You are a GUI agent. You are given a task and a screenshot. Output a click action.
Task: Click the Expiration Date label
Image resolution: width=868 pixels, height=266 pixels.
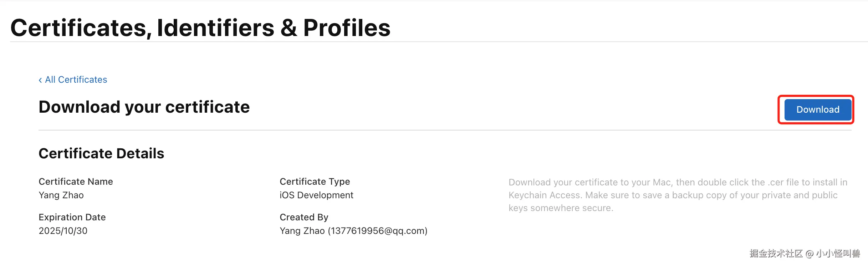pos(72,217)
